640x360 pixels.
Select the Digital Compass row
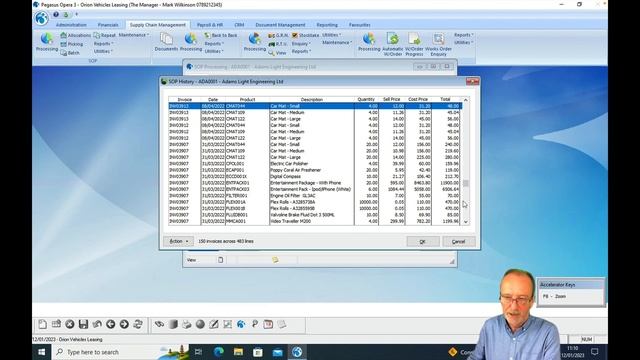[315, 176]
